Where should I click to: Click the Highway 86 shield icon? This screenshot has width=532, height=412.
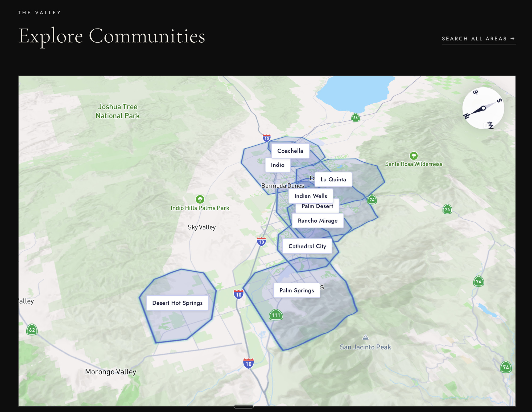click(356, 117)
